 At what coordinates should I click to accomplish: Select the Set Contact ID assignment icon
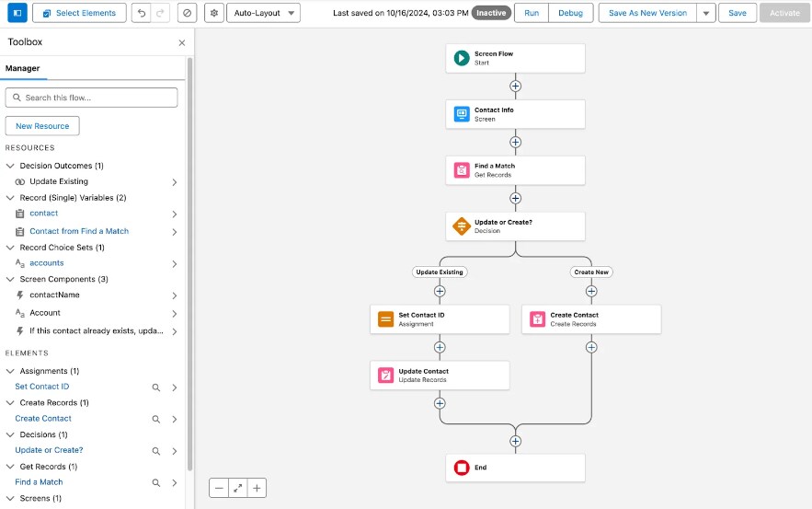[386, 318]
